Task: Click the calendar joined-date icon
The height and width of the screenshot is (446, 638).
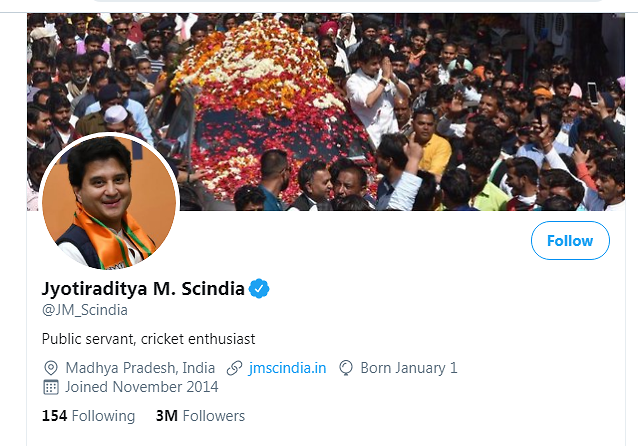Action: (x=51, y=387)
